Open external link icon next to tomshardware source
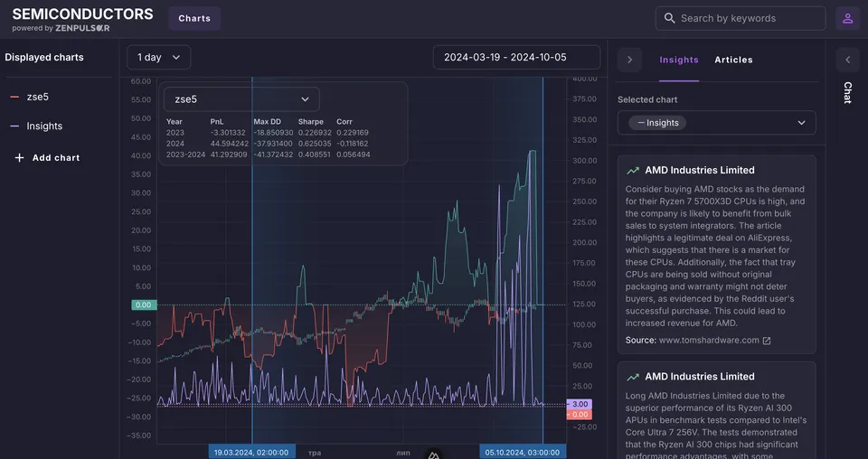This screenshot has height=459, width=868. click(767, 341)
